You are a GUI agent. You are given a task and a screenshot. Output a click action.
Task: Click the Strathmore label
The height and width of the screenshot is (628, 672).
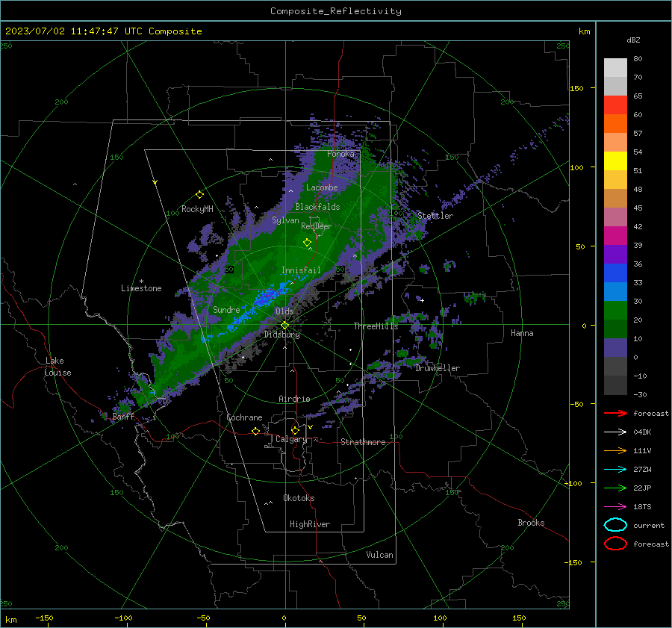pyautogui.click(x=363, y=442)
